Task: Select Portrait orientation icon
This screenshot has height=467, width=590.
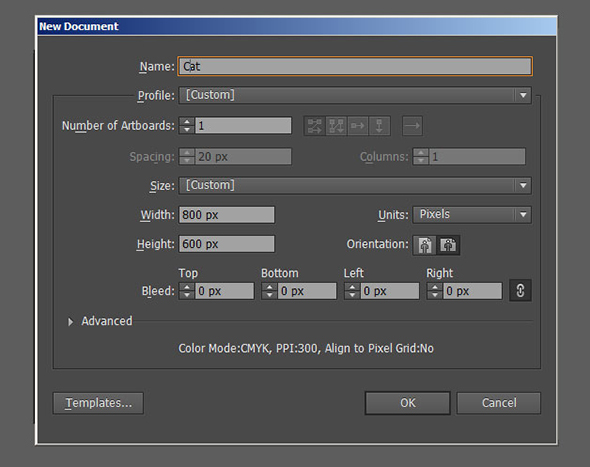Action: (425, 245)
